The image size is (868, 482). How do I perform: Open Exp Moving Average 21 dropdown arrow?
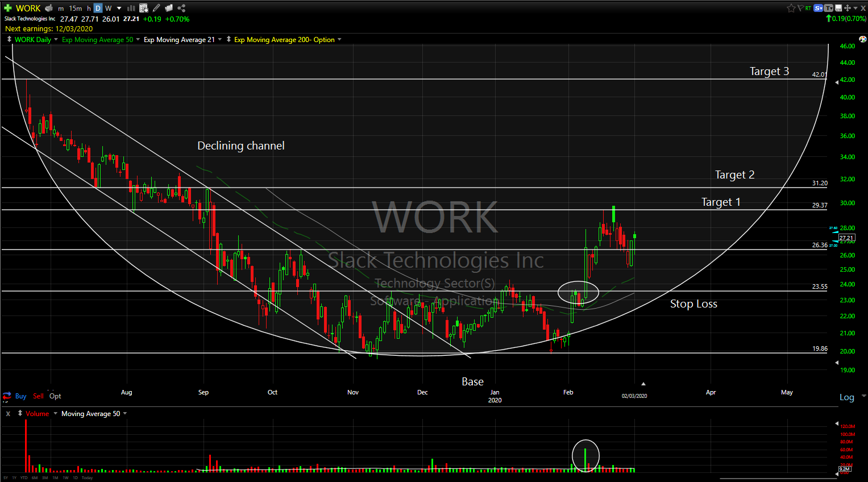pos(219,39)
